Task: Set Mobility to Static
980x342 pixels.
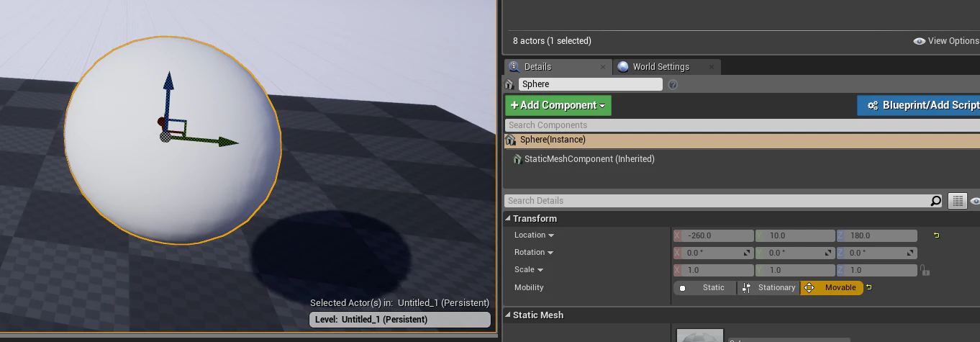Action: (705, 287)
